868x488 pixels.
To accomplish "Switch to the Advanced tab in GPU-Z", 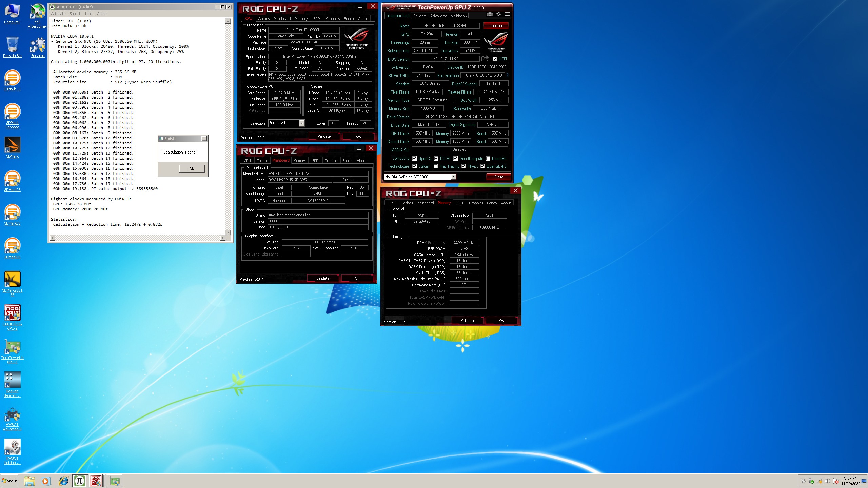I will click(438, 16).
